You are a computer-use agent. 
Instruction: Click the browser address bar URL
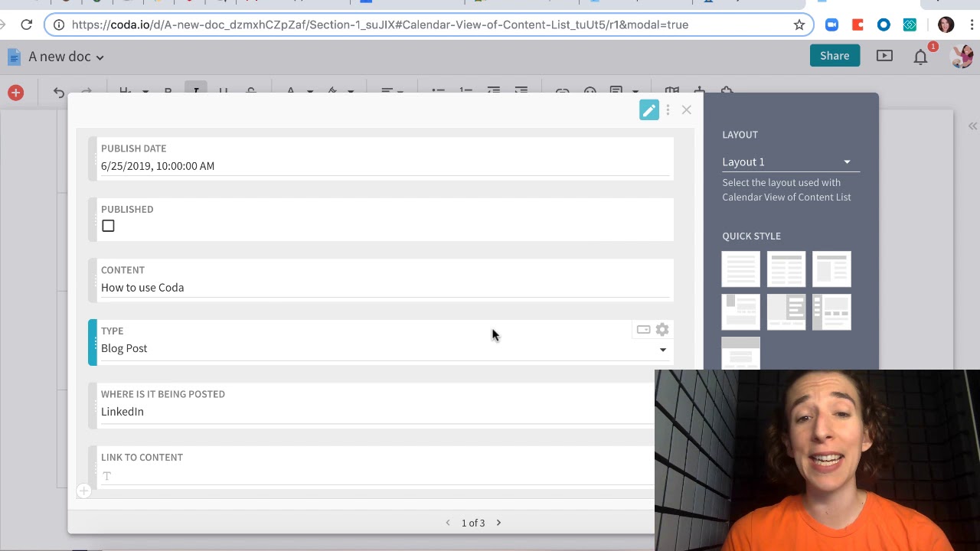click(380, 24)
